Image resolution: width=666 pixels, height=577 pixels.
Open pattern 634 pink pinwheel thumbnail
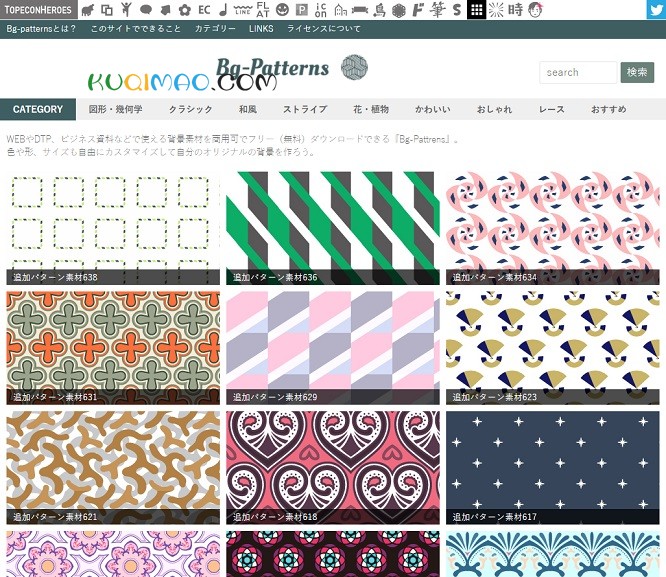[x=553, y=228]
